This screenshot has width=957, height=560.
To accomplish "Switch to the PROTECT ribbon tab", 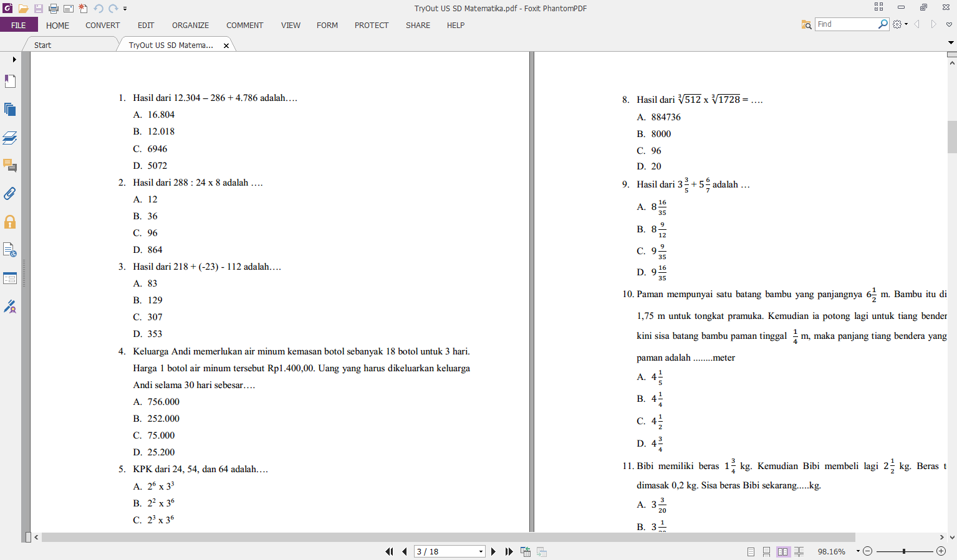I will pyautogui.click(x=372, y=25).
